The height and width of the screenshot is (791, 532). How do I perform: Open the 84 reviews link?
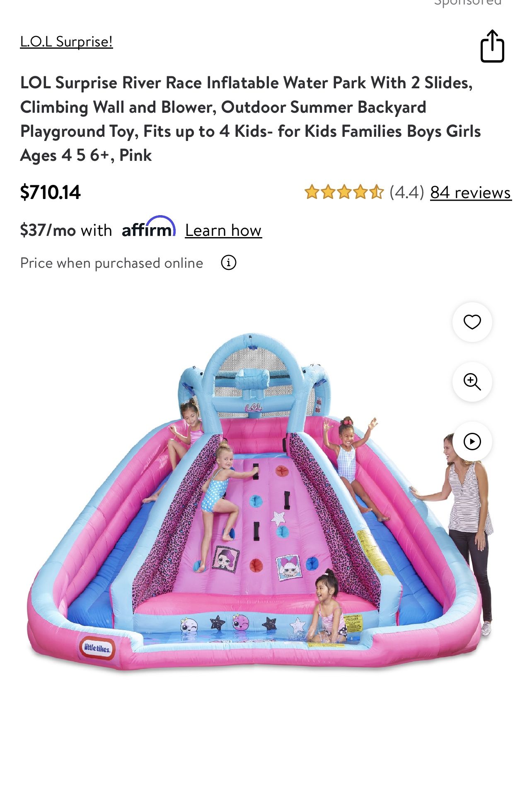point(471,192)
